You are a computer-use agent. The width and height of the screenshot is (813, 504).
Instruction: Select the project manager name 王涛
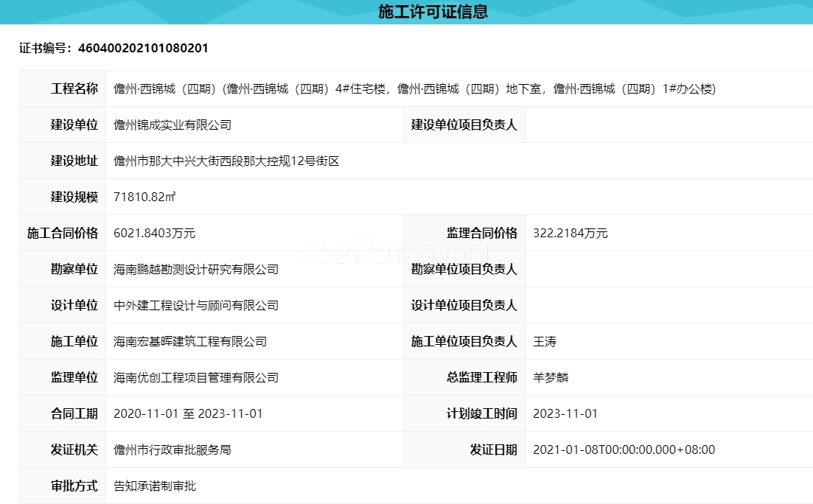coord(542,341)
